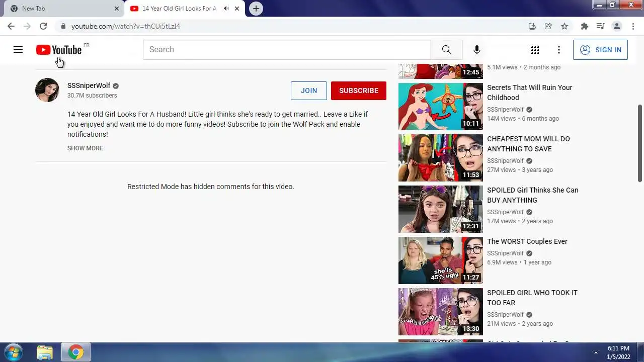
Task: Switch to the New Tab tab
Action: click(64, 9)
